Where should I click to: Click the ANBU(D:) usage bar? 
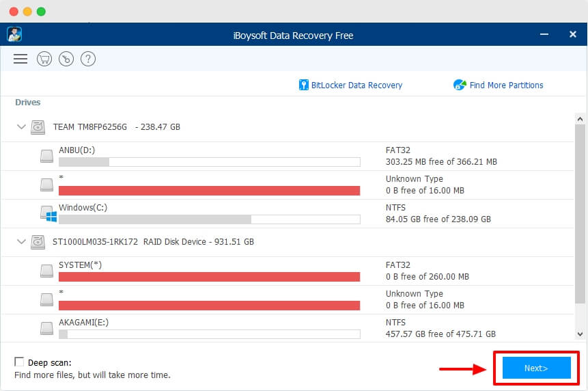pyautogui.click(x=209, y=162)
